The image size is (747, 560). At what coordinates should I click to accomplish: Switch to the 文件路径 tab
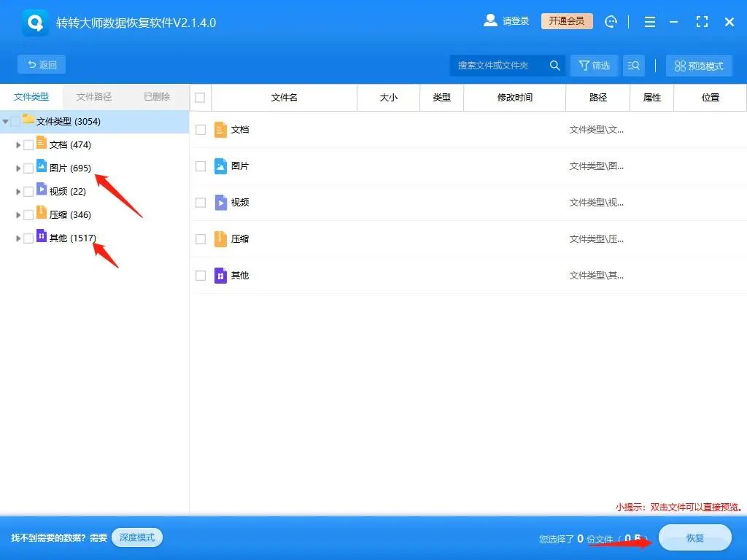pos(94,96)
